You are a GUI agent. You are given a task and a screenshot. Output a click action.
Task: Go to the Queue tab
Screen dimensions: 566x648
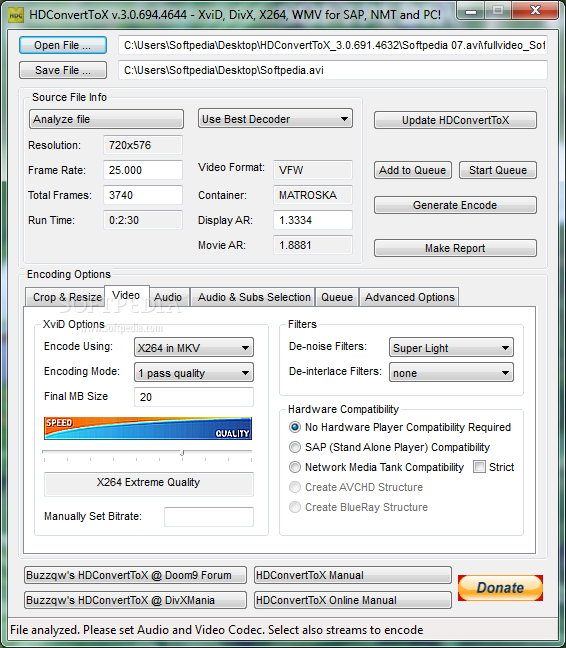pyautogui.click(x=337, y=297)
